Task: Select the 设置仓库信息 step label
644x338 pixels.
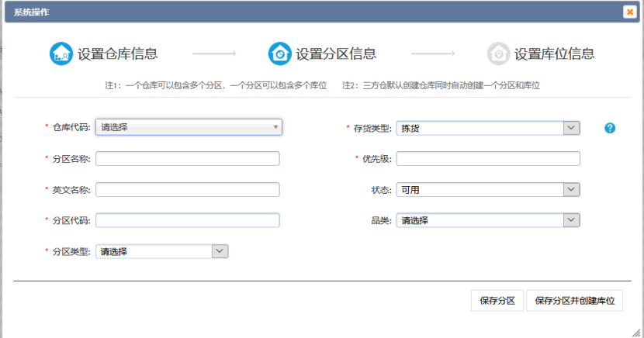Action: (117, 54)
